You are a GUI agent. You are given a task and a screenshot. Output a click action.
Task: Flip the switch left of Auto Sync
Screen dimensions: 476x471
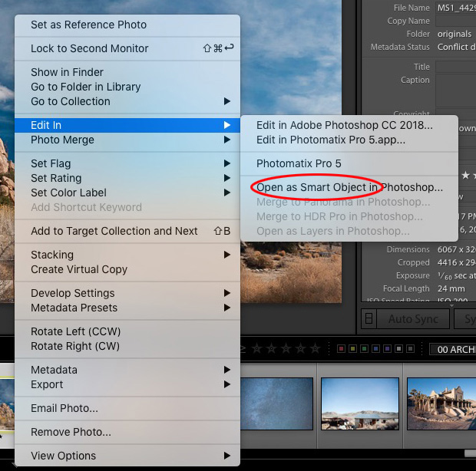(369, 319)
